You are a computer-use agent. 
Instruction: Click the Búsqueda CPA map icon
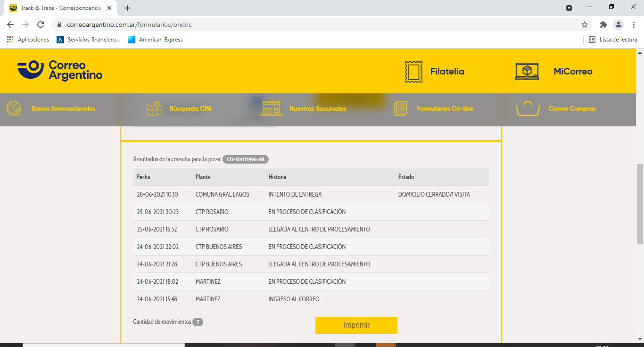[x=154, y=108]
